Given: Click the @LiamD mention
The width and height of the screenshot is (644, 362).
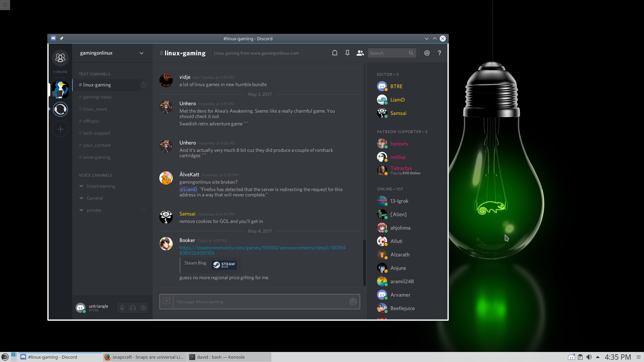Looking at the screenshot, I should pos(188,189).
